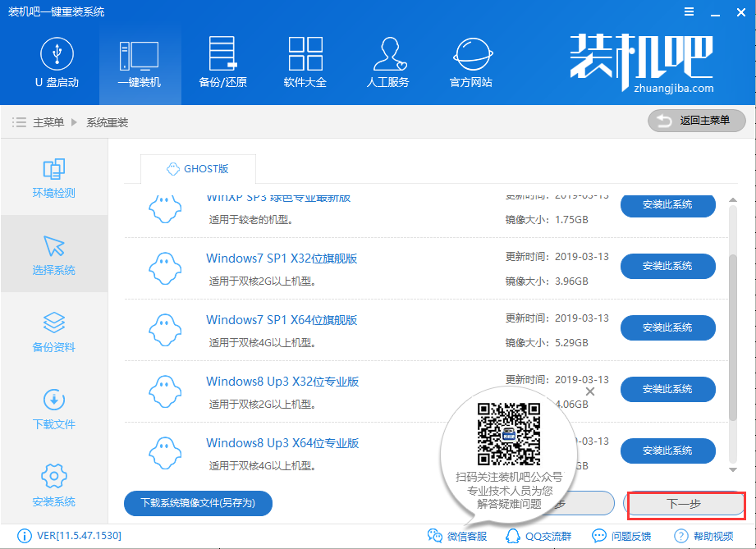The width and height of the screenshot is (756, 549).
Task: Click 适用于双核4G以上机型 under Windows7 X64
Action: coord(263,343)
